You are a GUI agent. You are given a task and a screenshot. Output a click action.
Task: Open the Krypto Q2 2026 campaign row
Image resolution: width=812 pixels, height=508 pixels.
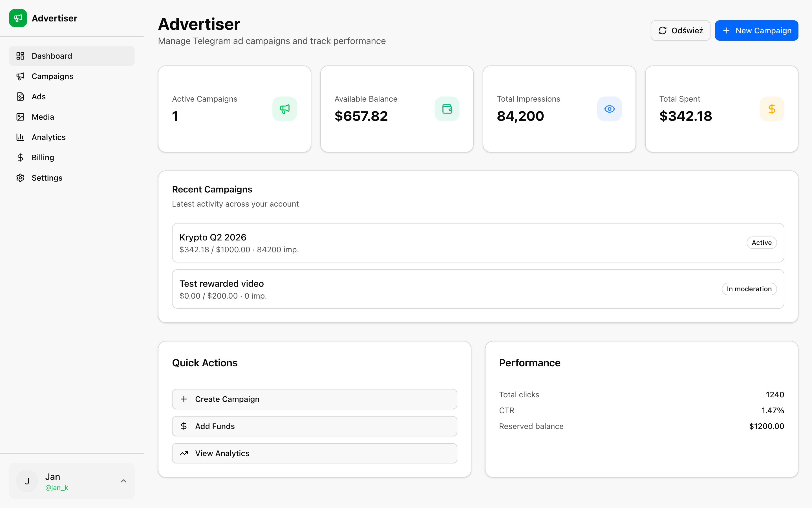(x=478, y=243)
